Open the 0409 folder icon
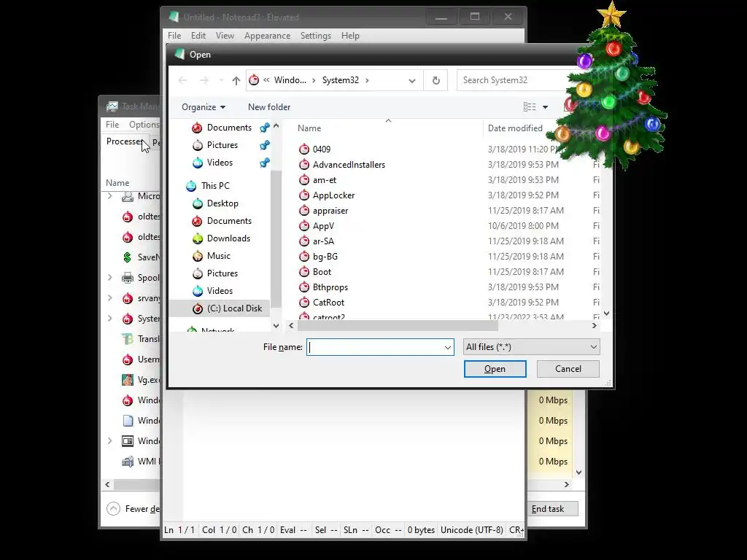The image size is (747, 560). click(x=304, y=149)
